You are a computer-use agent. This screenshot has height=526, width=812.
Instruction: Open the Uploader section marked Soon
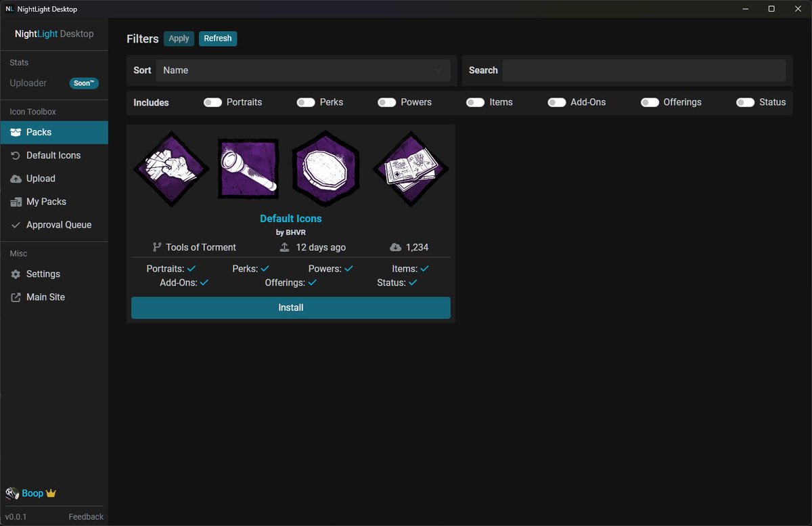(28, 83)
